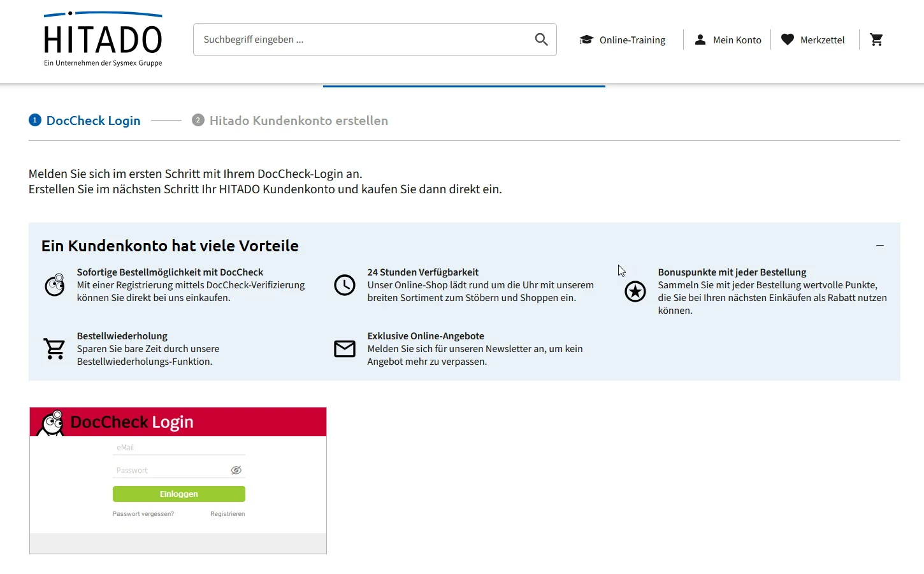The height and width of the screenshot is (574, 924).
Task: Click the mascot in the DocCheck Login banner
Action: tap(51, 423)
